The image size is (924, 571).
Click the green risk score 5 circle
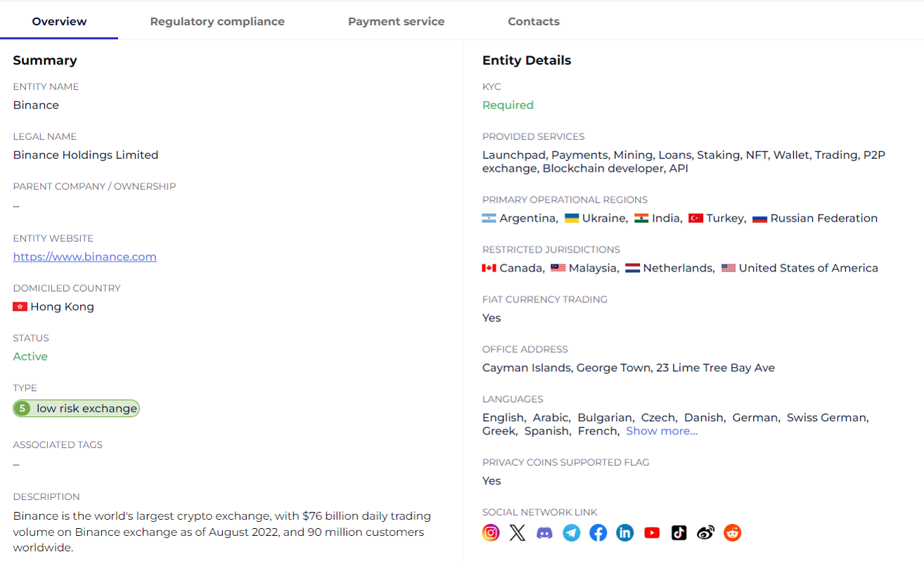pos(23,409)
